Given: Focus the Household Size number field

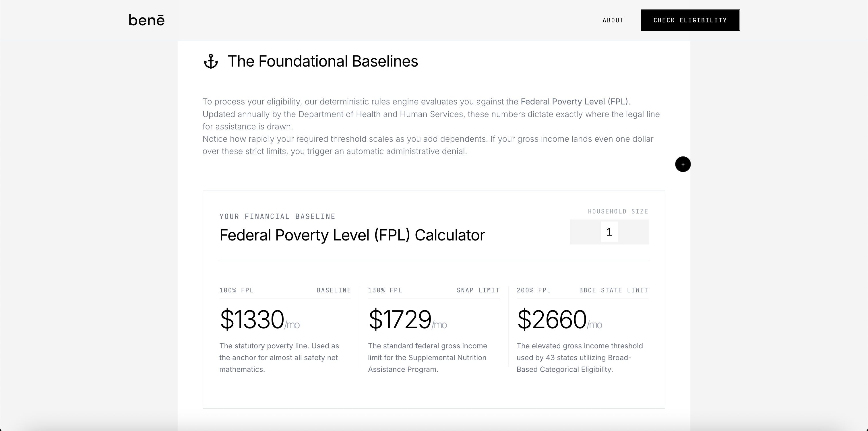Looking at the screenshot, I should [x=609, y=232].
